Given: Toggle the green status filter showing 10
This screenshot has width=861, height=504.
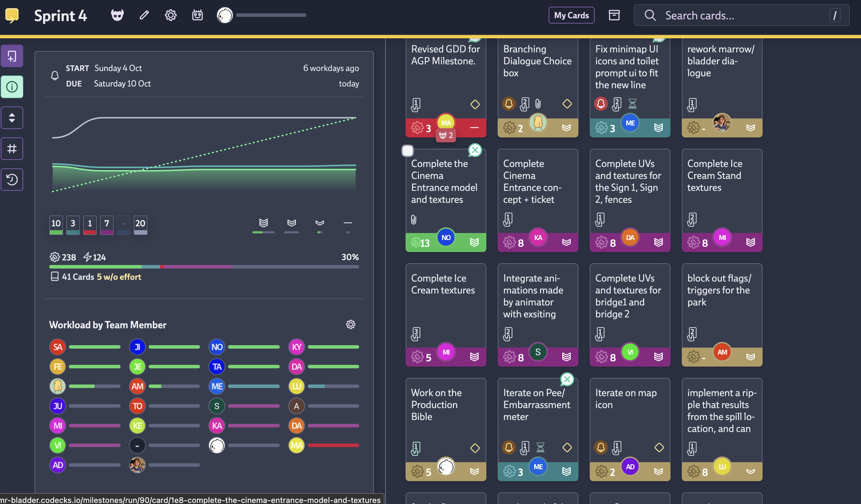Looking at the screenshot, I should tap(56, 225).
